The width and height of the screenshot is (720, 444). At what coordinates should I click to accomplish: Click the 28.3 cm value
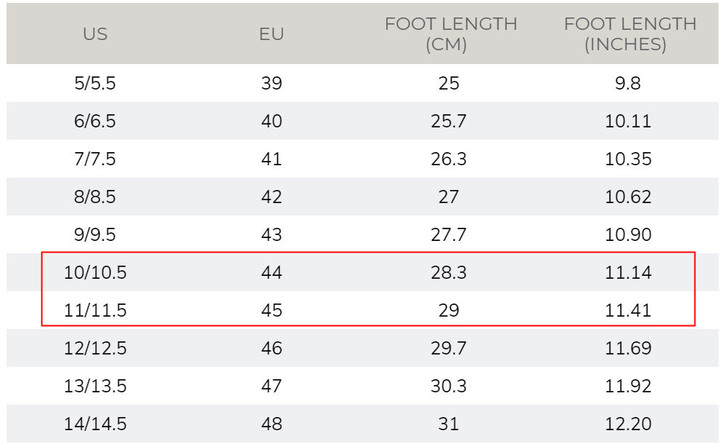tap(449, 272)
